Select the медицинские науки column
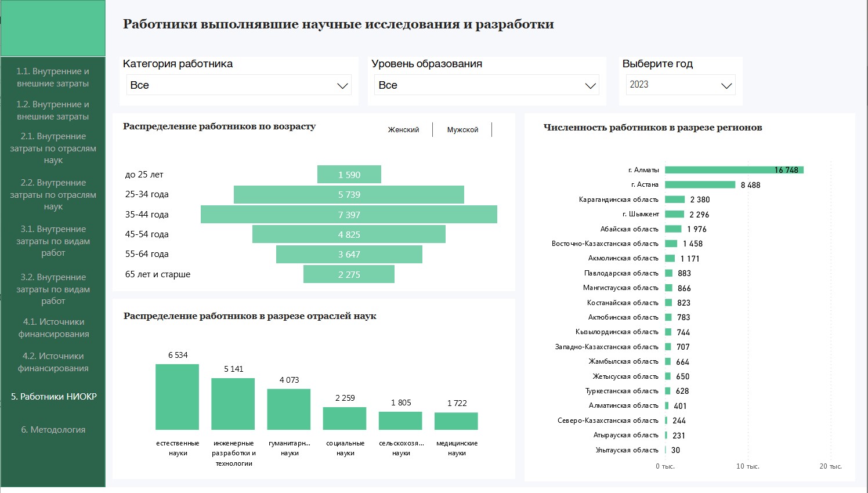The width and height of the screenshot is (868, 493). [456, 421]
